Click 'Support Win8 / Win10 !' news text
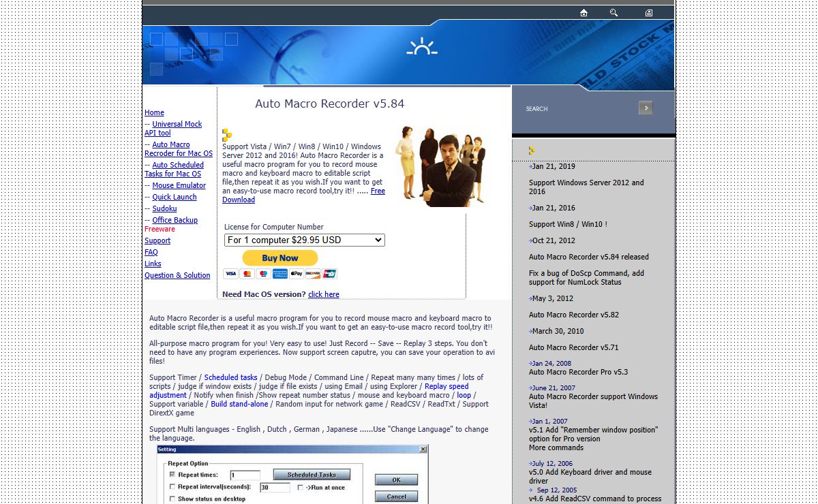Viewport: 818px width, 504px height. [568, 224]
